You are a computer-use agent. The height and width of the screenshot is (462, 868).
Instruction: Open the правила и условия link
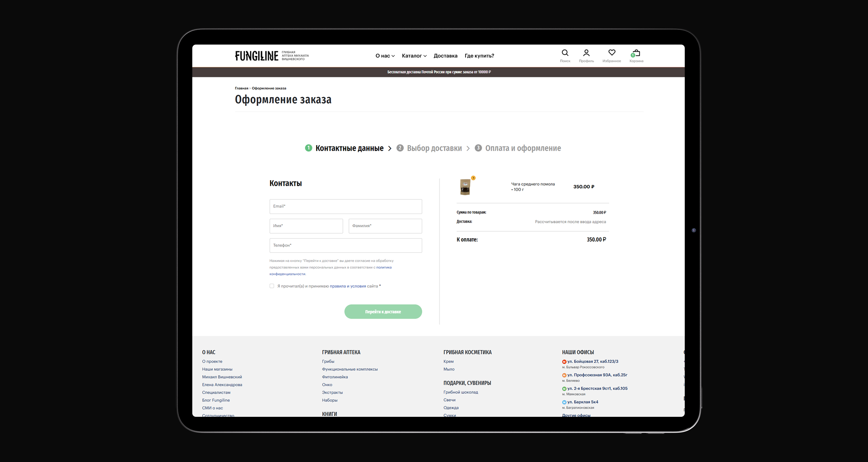pyautogui.click(x=348, y=286)
